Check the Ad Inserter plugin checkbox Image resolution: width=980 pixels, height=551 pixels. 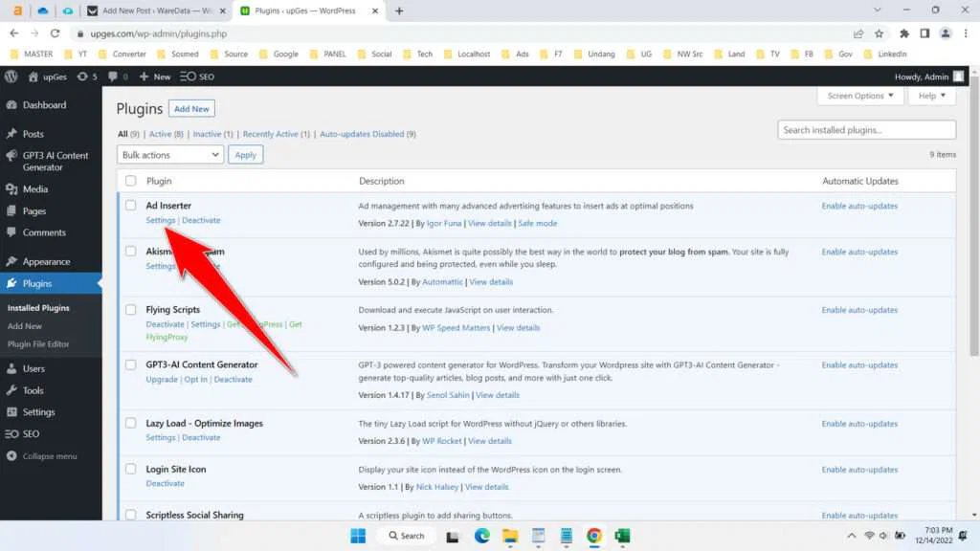tap(131, 205)
